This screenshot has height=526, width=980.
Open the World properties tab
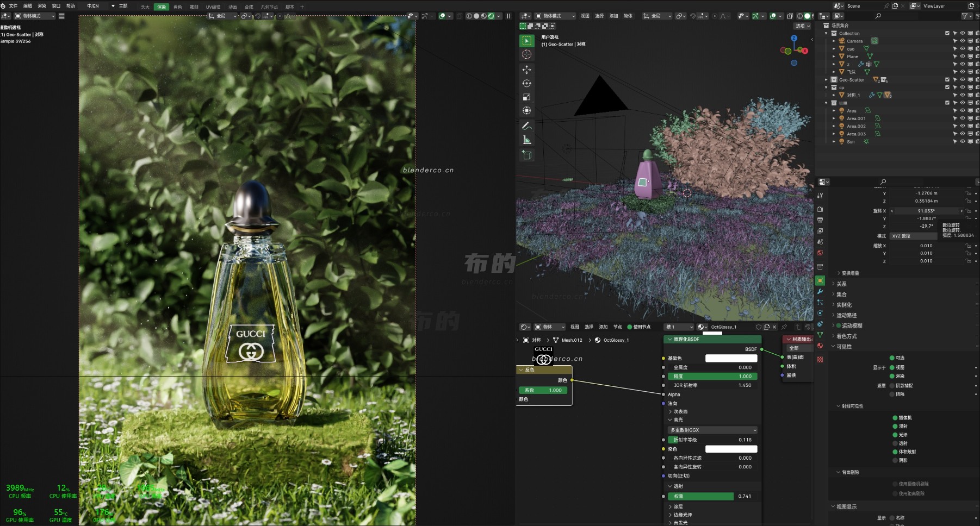click(x=820, y=253)
